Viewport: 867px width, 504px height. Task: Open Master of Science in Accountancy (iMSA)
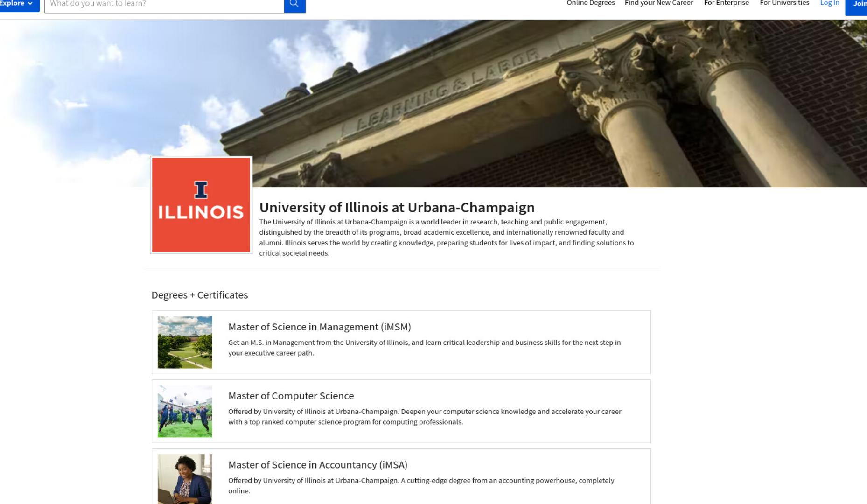[x=318, y=465]
